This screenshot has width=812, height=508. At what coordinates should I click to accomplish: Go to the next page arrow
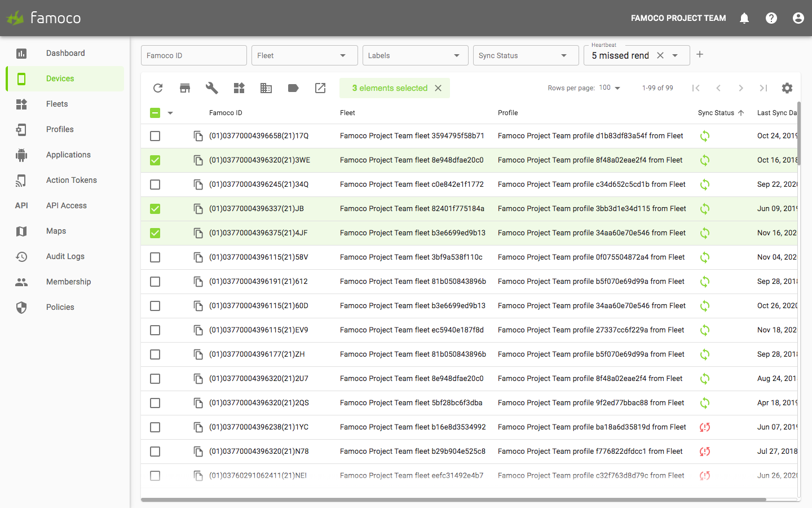point(741,88)
